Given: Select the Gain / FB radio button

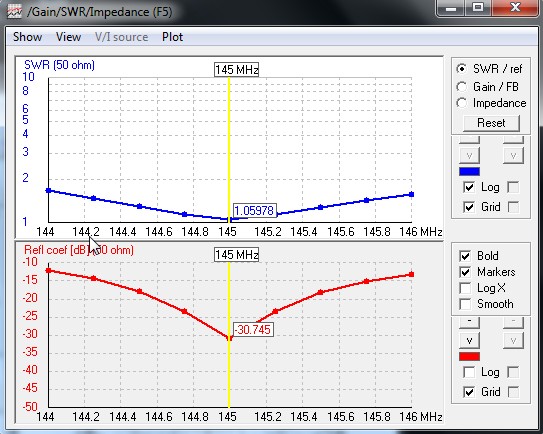Looking at the screenshot, I should click(462, 87).
